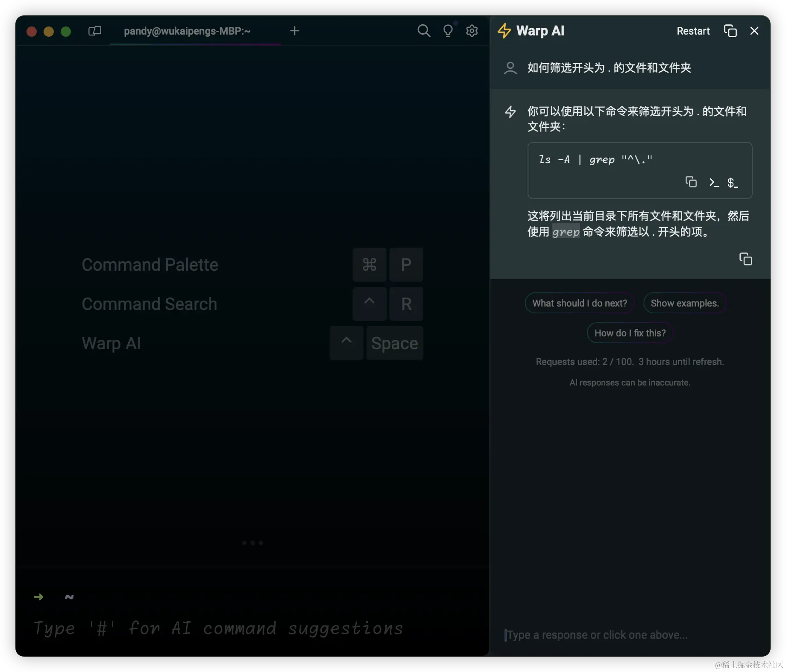The height and width of the screenshot is (672, 786).
Task: Open settings gear icon
Action: (x=472, y=31)
